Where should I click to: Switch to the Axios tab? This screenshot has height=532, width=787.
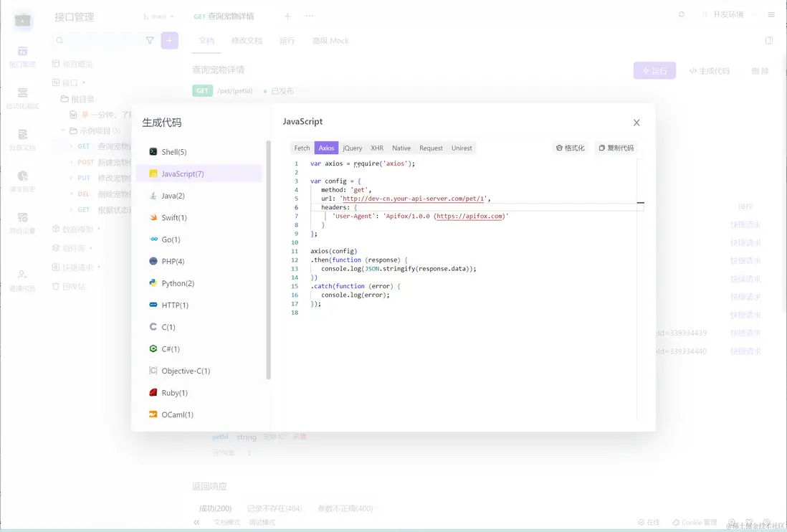point(326,148)
